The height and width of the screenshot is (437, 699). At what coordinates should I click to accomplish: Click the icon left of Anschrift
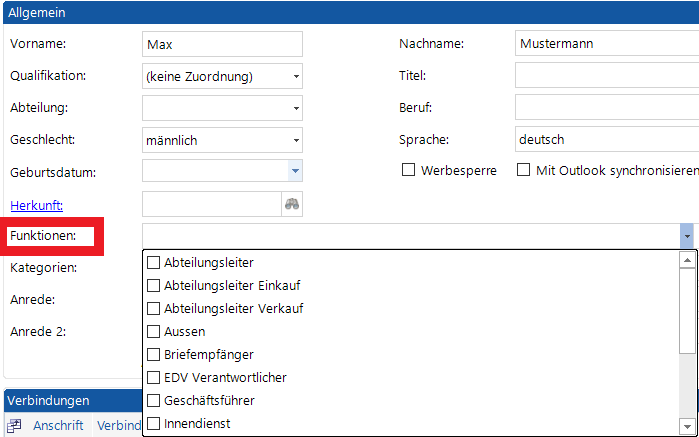(15, 426)
